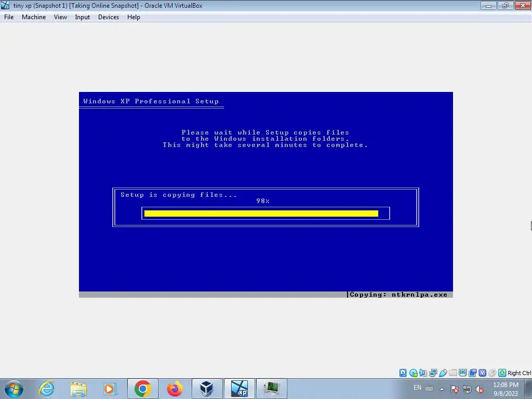Screen dimensions: 532x399
Task: Click the recording status icon
Action: (x=472, y=373)
